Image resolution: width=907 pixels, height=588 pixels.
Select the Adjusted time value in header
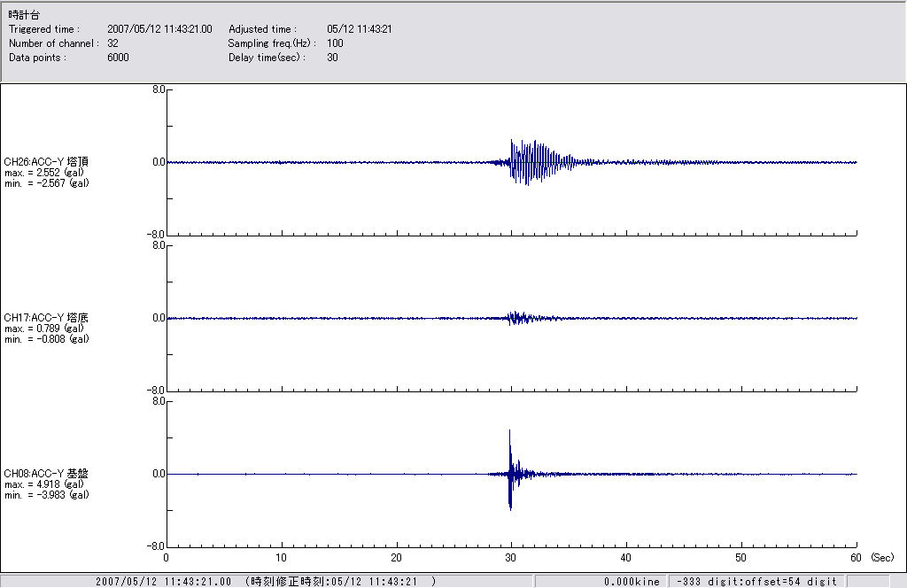360,29
